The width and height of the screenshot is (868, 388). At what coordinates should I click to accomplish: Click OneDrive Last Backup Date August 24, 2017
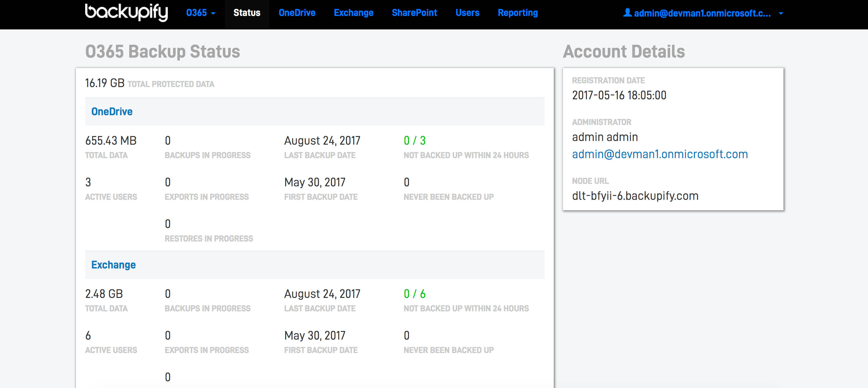click(x=322, y=141)
